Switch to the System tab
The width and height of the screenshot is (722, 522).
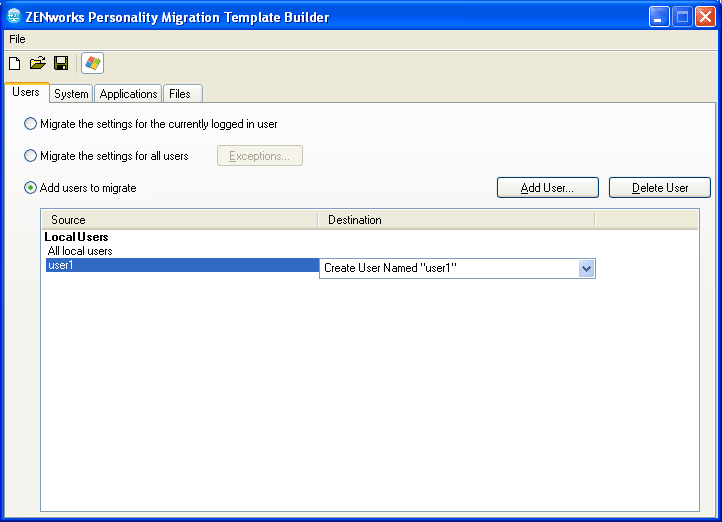coord(71,93)
